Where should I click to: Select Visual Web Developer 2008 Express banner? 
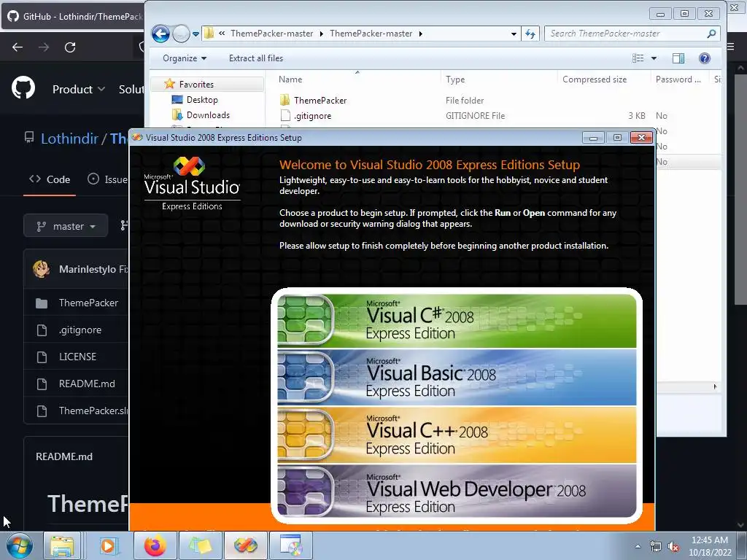(457, 491)
